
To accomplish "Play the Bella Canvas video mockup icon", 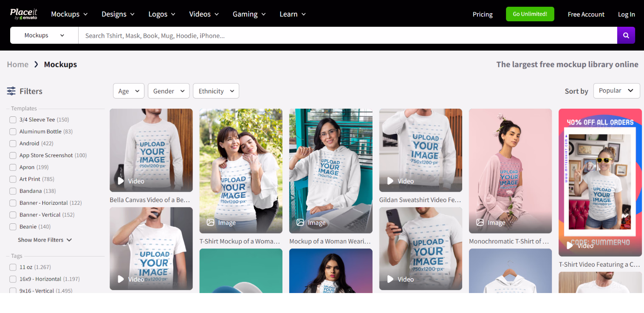I will 121,181.
